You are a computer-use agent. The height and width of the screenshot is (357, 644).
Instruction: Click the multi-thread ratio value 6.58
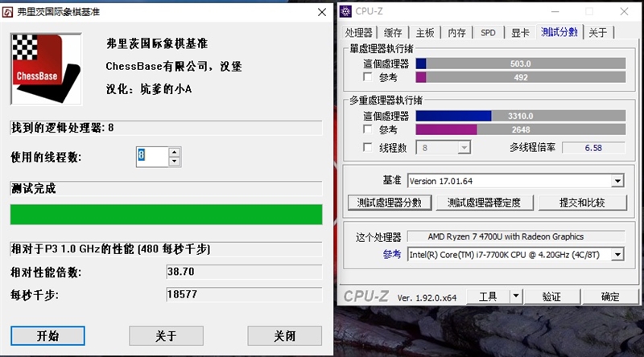[x=593, y=148]
